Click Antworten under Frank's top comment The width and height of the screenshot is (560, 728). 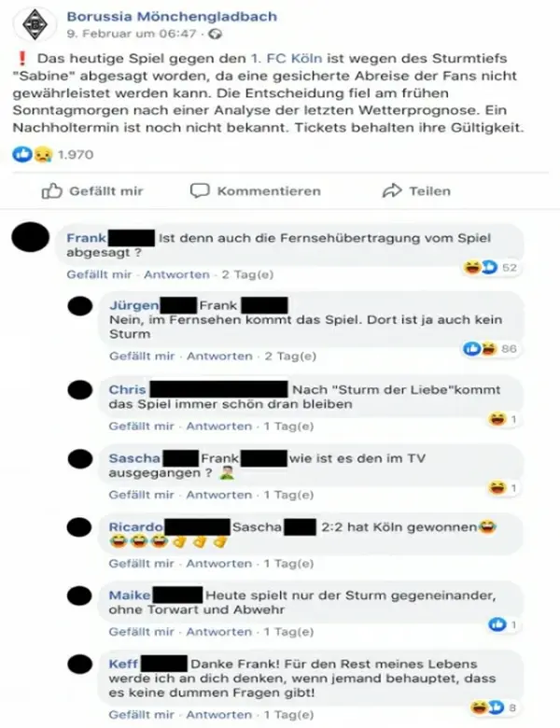pyautogui.click(x=176, y=274)
